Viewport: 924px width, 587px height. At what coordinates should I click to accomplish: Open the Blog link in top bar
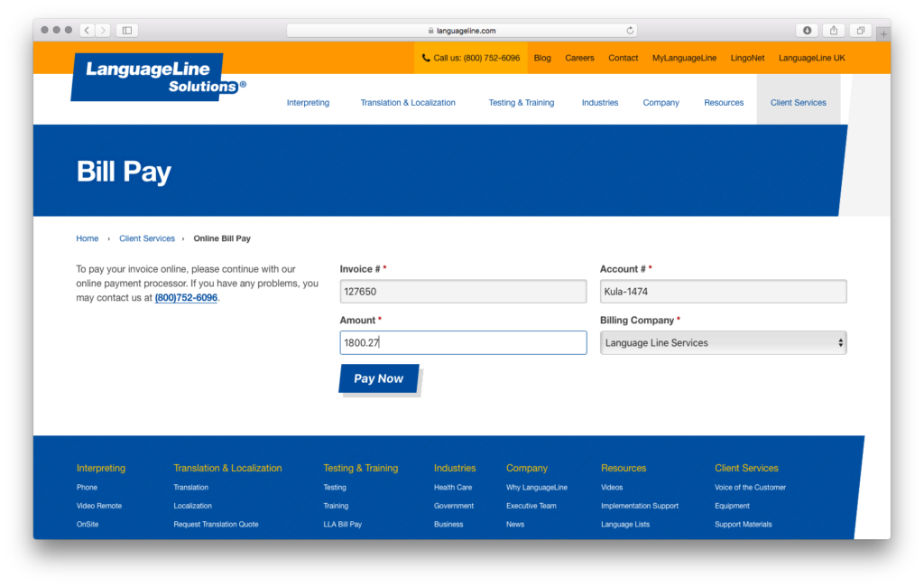[x=542, y=58]
